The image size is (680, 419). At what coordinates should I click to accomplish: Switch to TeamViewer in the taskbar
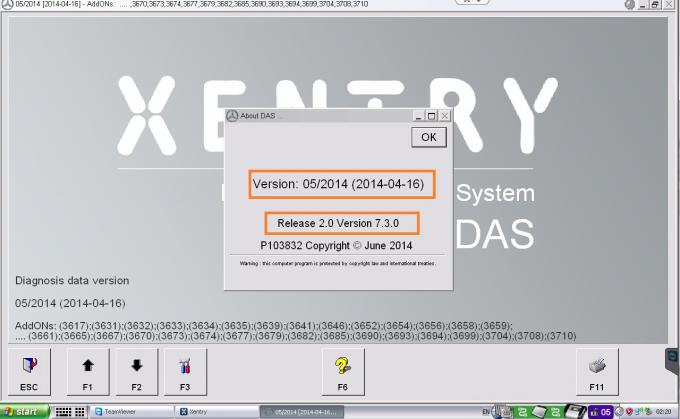tap(131, 412)
